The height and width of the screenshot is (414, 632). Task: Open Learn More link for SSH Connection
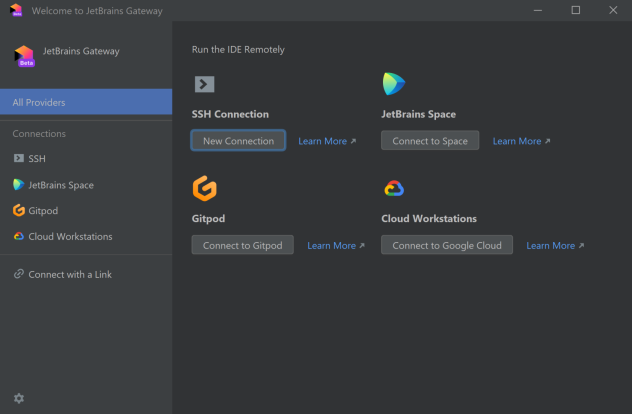coord(327,141)
